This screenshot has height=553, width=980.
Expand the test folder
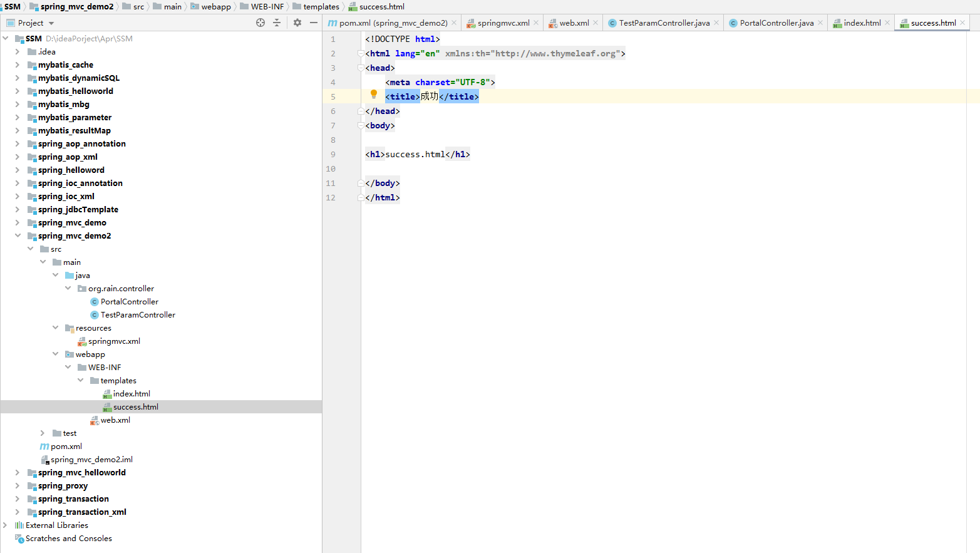[43, 433]
